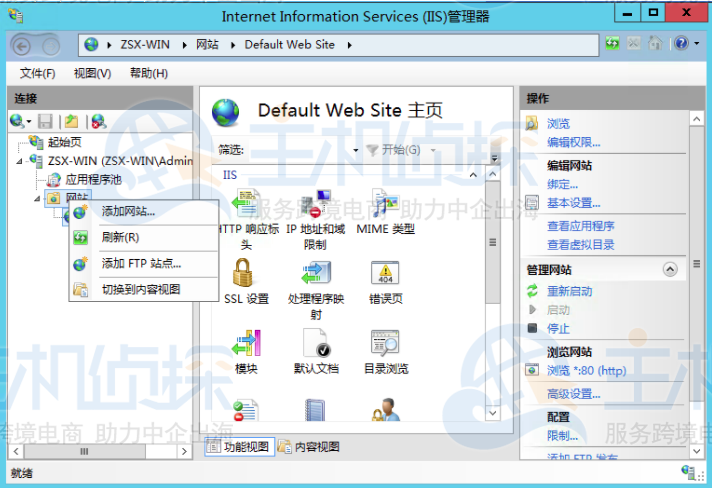Click the 基本设置 document icon
Image resolution: width=712 pixels, height=488 pixels.
click(x=532, y=202)
